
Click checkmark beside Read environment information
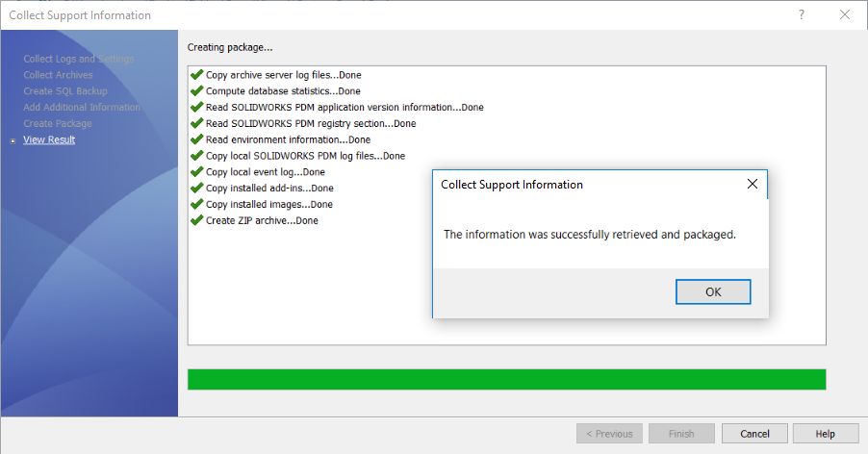click(196, 139)
